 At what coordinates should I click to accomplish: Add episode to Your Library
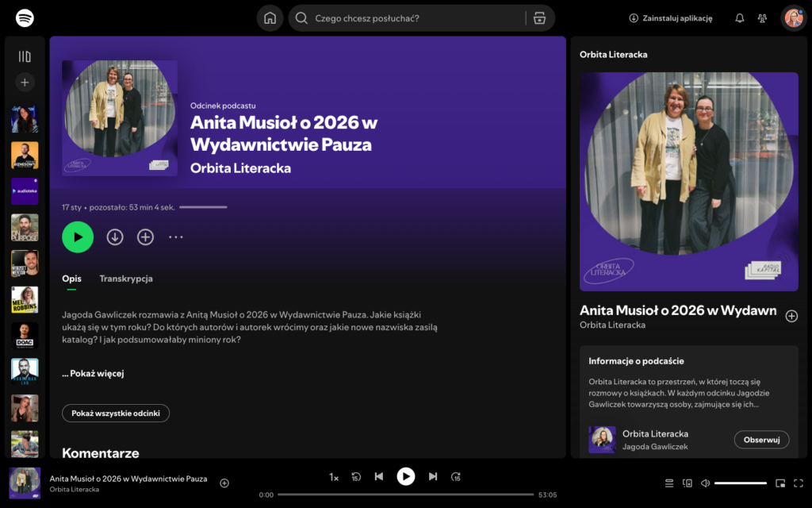tap(145, 237)
